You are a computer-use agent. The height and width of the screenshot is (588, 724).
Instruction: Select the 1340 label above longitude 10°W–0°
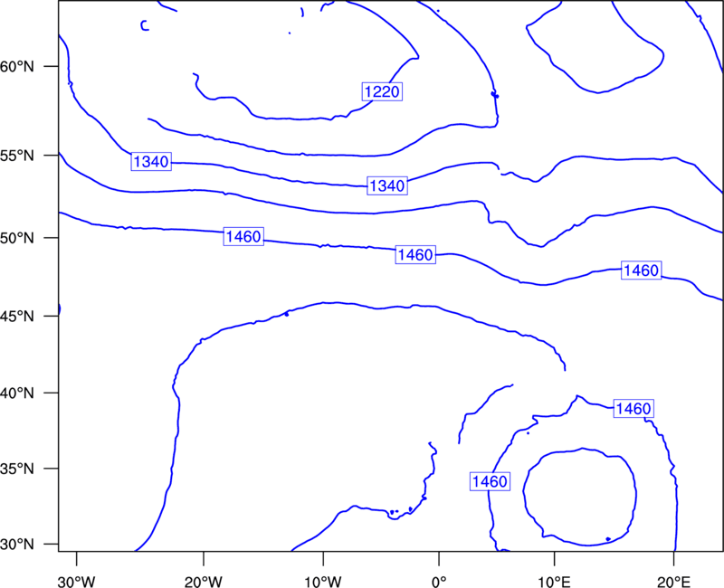pyautogui.click(x=387, y=185)
